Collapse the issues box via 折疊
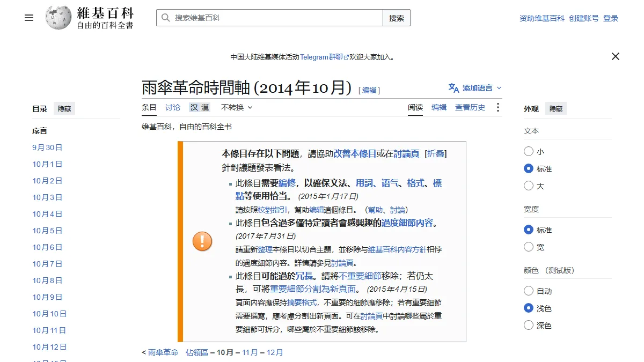The height and width of the screenshot is (362, 644). [x=435, y=153]
